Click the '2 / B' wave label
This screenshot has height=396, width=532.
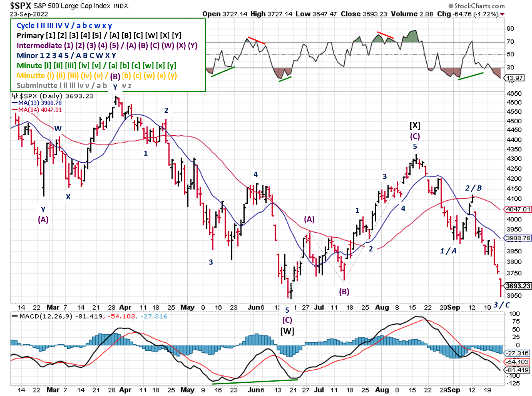point(473,188)
